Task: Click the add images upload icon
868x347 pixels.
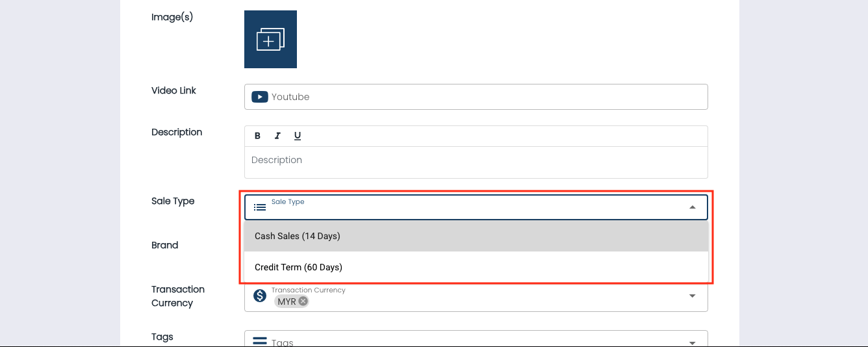Action: tap(270, 39)
